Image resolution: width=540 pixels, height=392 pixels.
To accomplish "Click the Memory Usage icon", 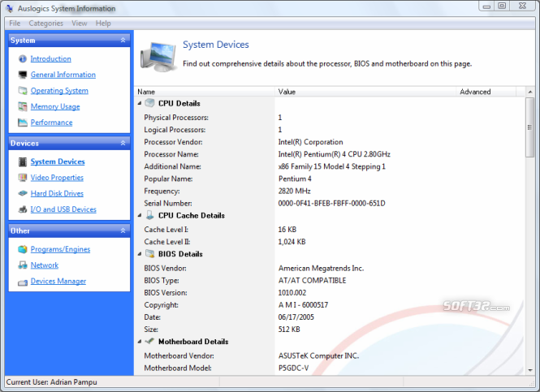I will click(x=23, y=106).
